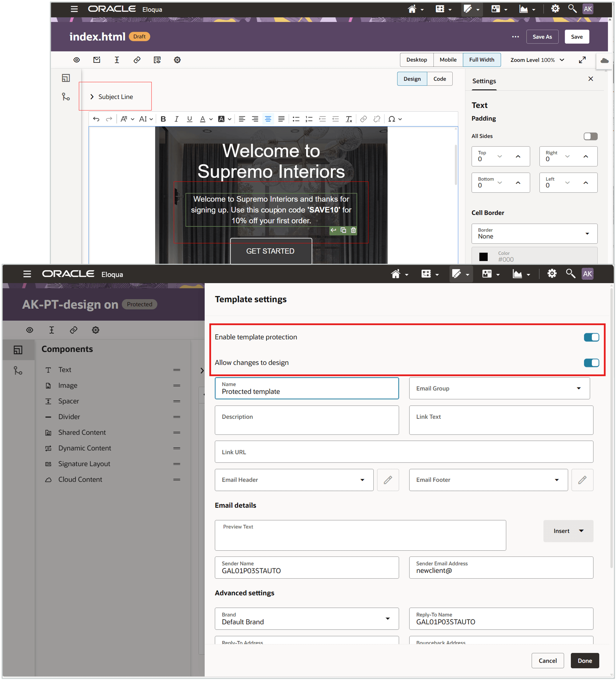Screen dimensions: 616x680
Task: Click the pencil icon beside Email Header
Action: tap(388, 480)
